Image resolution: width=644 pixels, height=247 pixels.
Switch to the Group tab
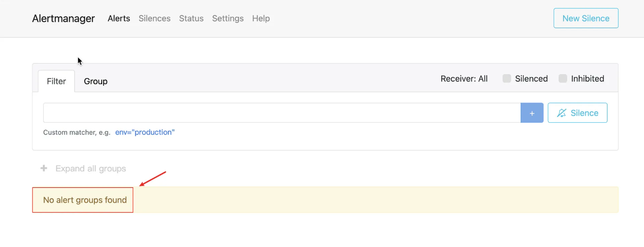point(95,81)
